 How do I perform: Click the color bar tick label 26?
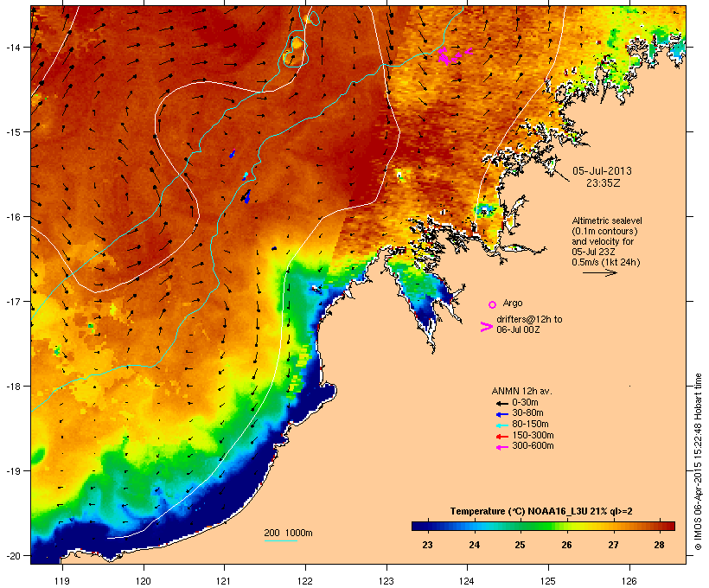[566, 545]
